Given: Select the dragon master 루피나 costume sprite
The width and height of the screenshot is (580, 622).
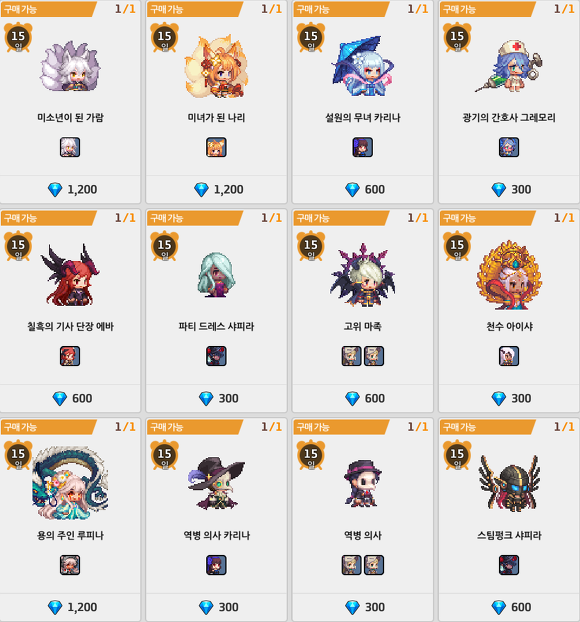Looking at the screenshot, I should coord(70,483).
